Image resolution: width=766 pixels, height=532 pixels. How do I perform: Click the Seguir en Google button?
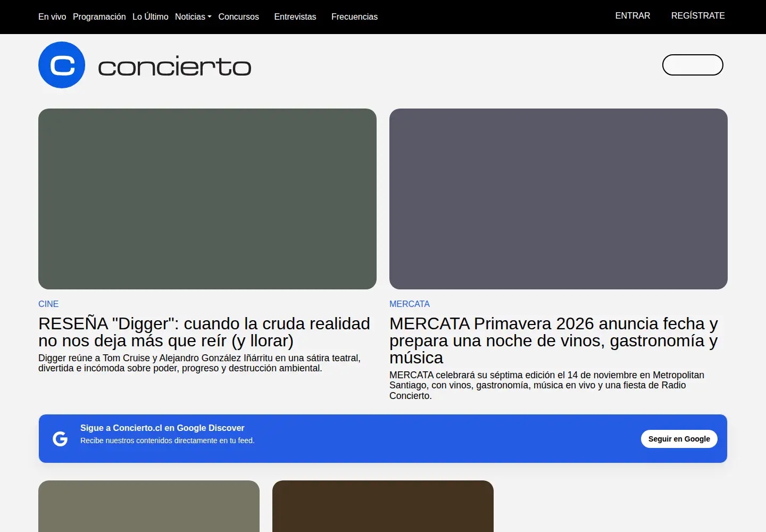click(x=679, y=439)
